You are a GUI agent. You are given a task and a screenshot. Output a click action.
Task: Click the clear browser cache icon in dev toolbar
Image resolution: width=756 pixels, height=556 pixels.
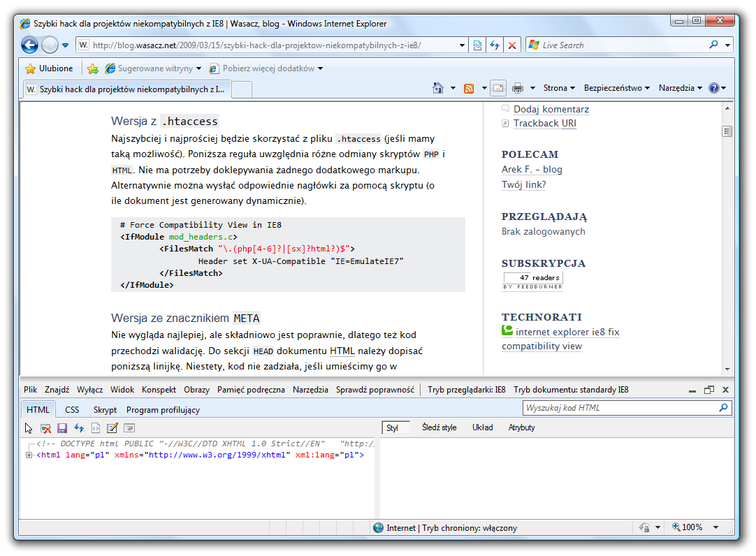pos(45,428)
